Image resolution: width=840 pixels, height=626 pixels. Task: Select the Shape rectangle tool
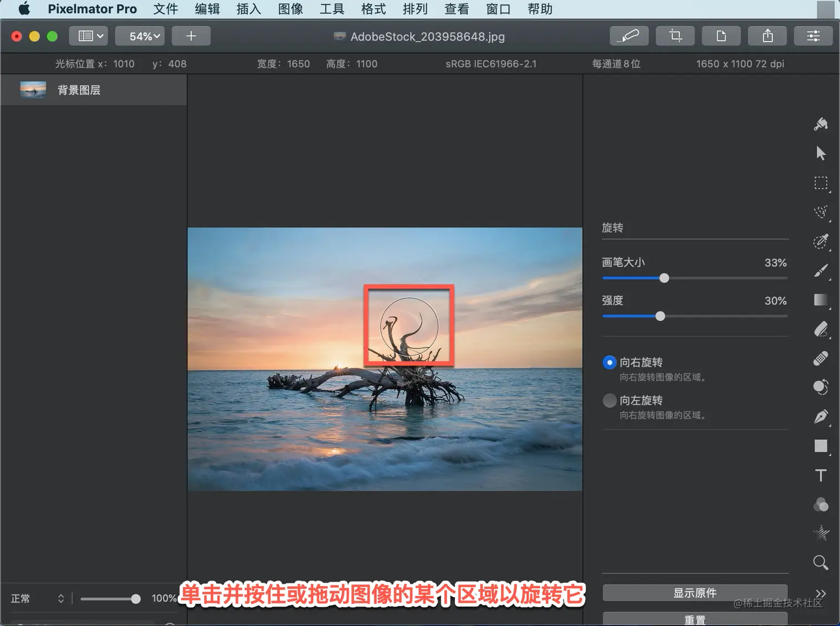pos(821,446)
